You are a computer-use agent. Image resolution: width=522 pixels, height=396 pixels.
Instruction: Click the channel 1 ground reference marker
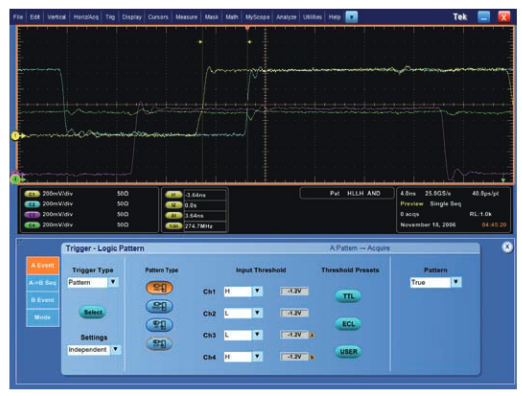point(15,136)
